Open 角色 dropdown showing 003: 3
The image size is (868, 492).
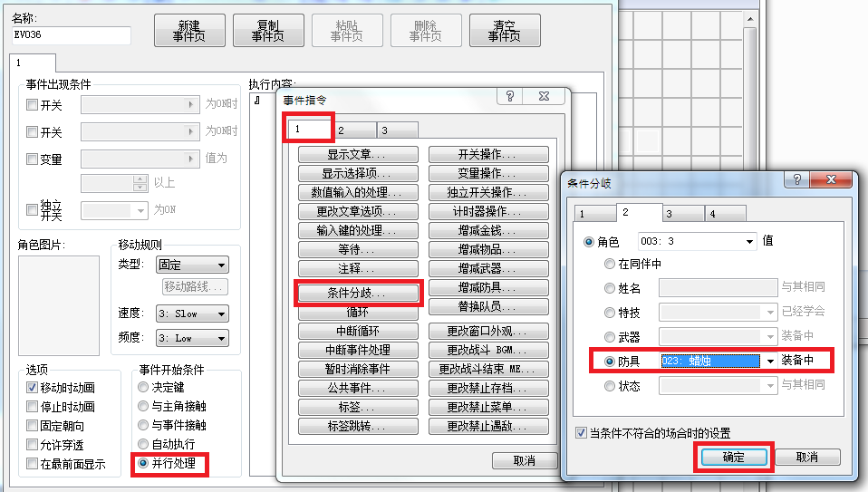point(697,241)
